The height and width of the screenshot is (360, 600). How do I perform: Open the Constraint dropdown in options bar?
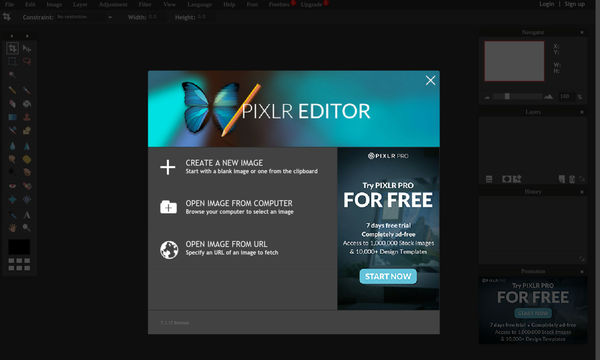click(84, 17)
